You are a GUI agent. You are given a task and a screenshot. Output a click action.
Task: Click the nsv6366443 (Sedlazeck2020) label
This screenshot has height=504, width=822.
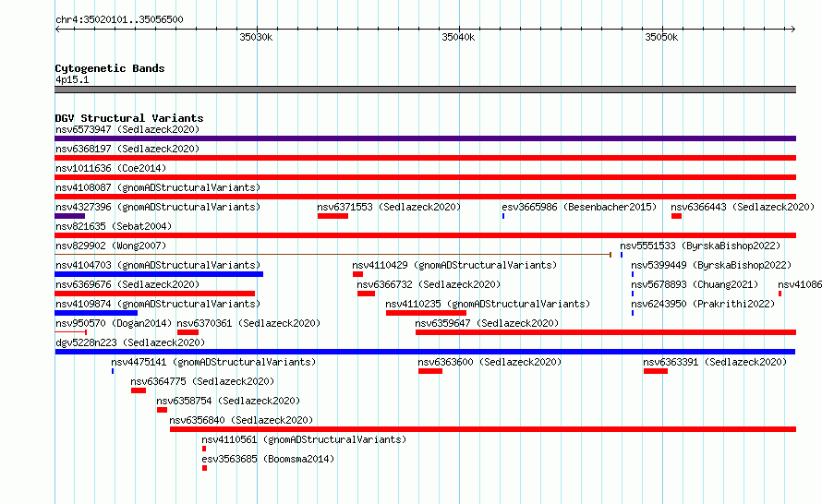pos(743,207)
